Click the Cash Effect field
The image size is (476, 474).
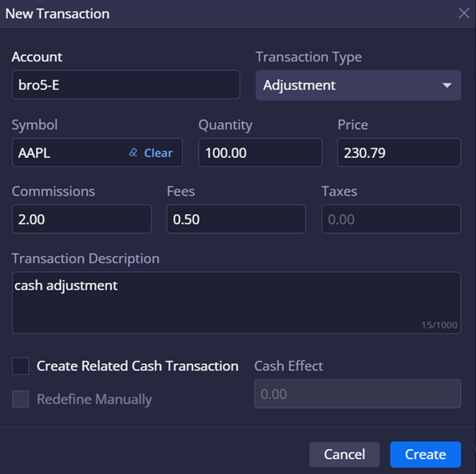coord(358,393)
